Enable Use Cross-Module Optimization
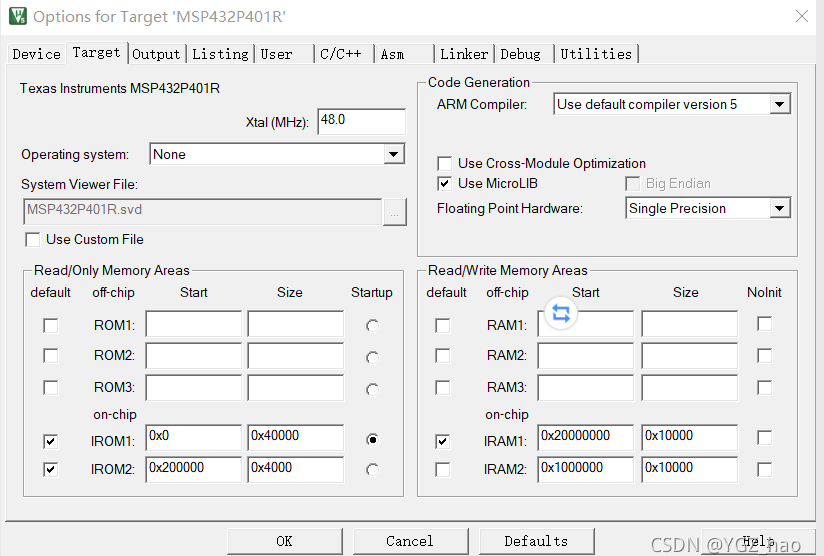Image resolution: width=824 pixels, height=556 pixels. [445, 163]
